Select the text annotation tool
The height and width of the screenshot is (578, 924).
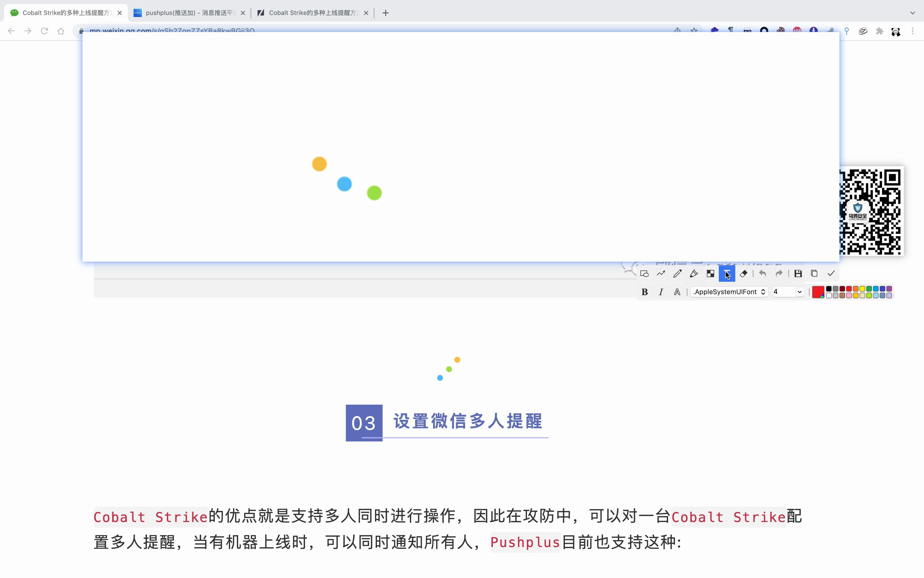(727, 274)
